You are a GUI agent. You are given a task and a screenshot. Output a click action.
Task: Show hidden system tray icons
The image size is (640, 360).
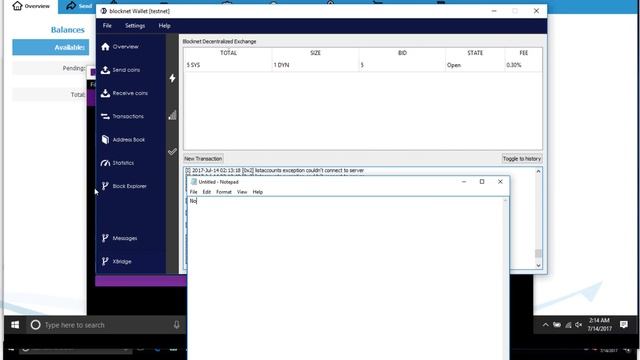click(545, 325)
